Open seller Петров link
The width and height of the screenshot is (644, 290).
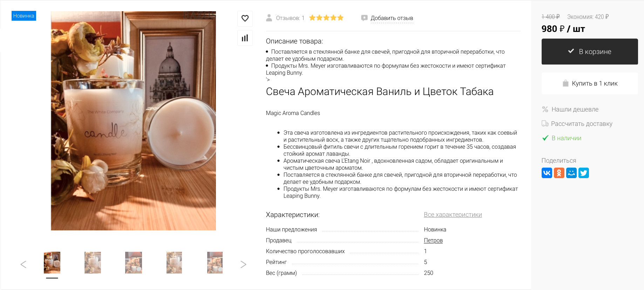coord(433,241)
